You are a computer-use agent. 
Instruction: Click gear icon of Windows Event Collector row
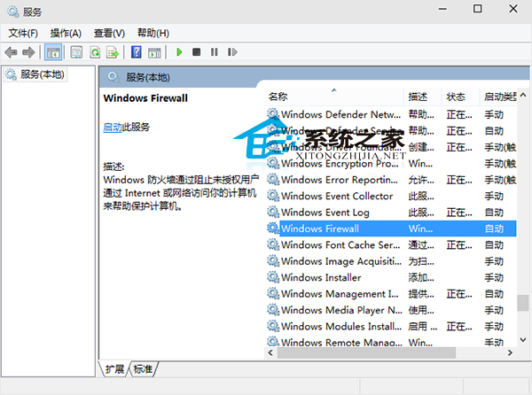272,196
